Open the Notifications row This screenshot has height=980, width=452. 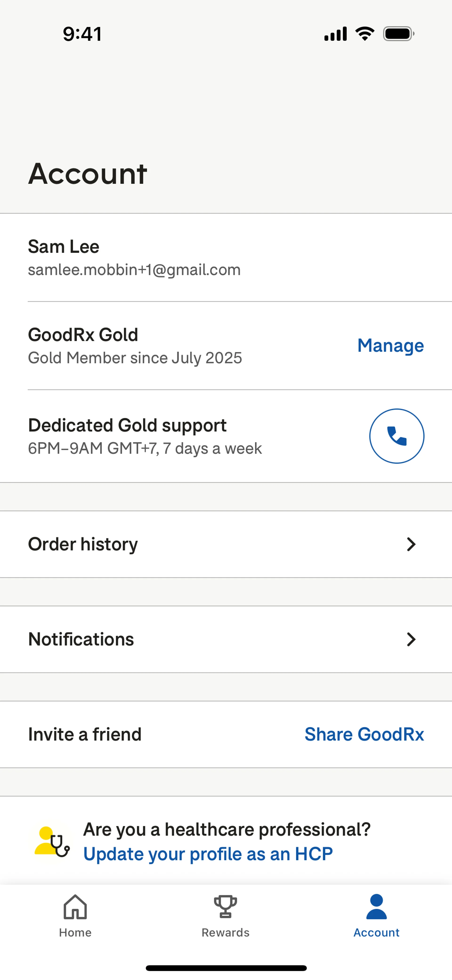pyautogui.click(x=81, y=640)
